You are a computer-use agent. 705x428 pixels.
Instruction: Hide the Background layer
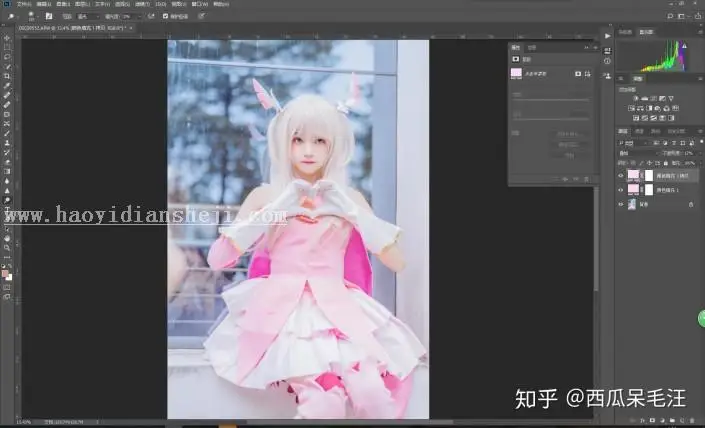coord(620,205)
